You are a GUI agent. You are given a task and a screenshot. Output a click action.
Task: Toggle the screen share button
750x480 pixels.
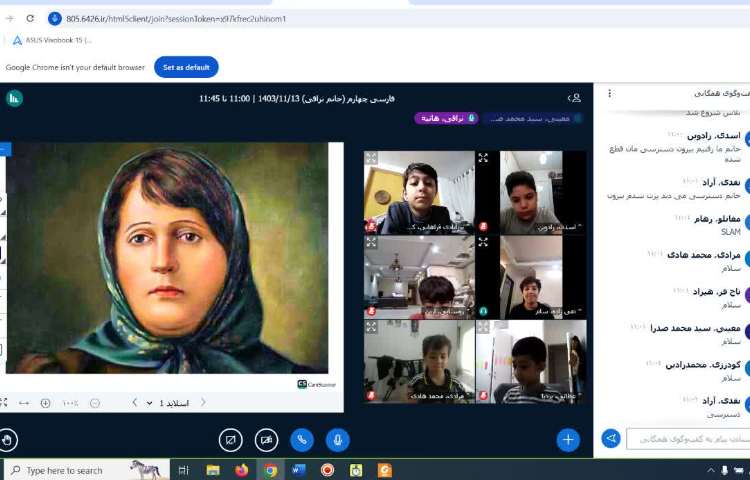point(231,440)
